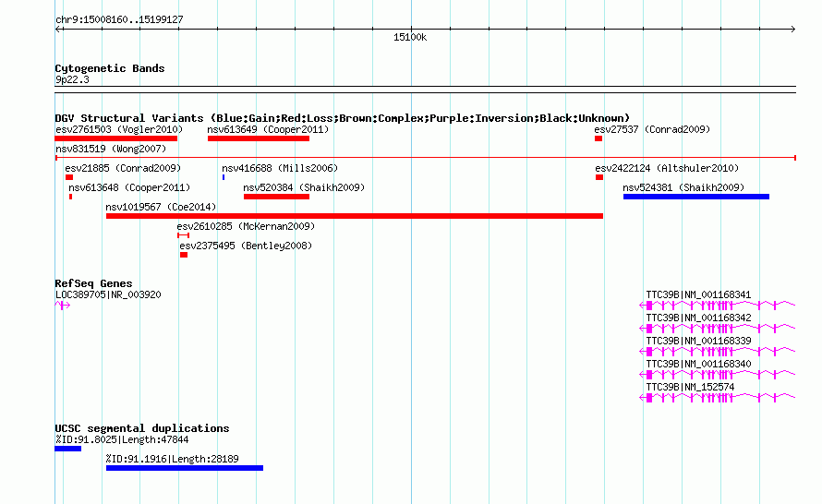Screen dimensions: 822x504
Task: Open the TTC39B|NM_001168341 transcript label
Action: [x=698, y=294]
